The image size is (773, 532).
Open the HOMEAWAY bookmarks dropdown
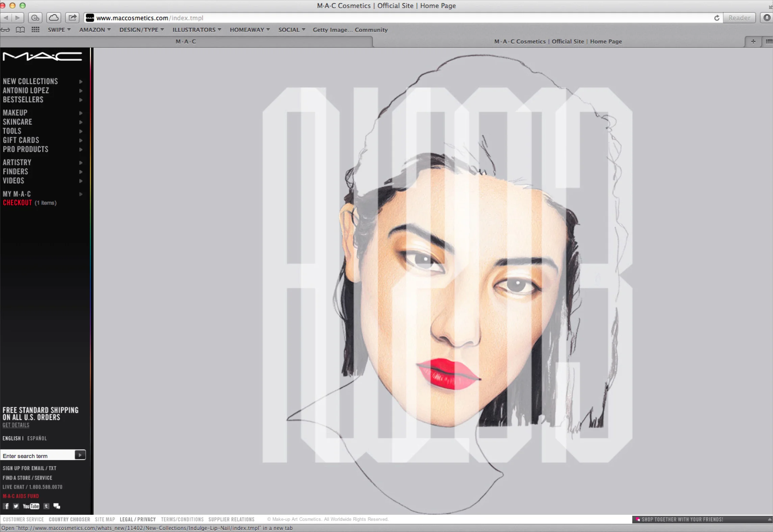pos(250,30)
